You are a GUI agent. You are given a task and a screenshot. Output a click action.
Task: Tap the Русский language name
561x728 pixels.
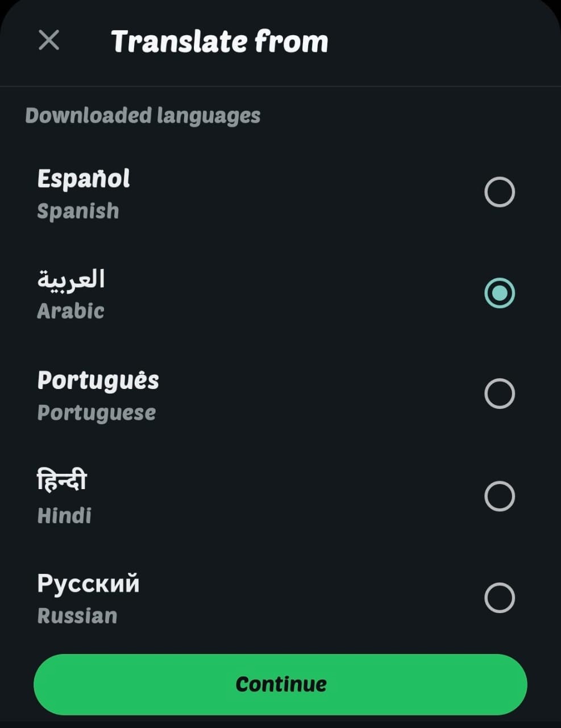click(x=88, y=584)
